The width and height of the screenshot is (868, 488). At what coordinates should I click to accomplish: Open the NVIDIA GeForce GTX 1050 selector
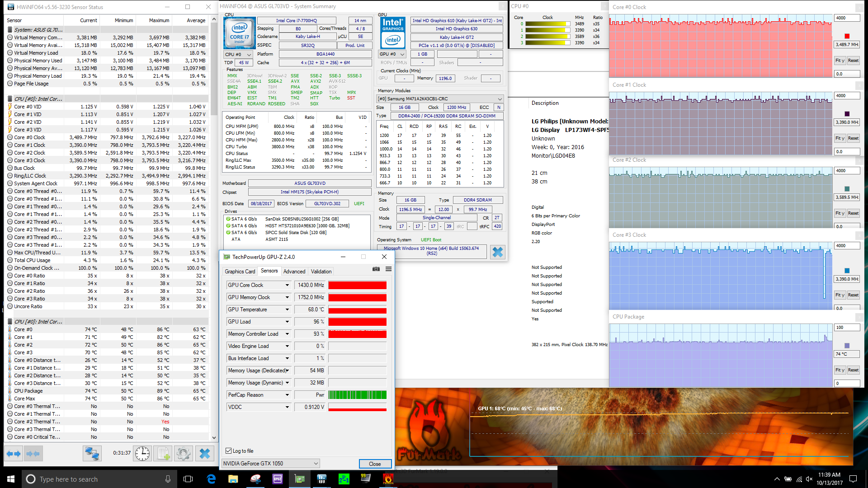pyautogui.click(x=270, y=464)
